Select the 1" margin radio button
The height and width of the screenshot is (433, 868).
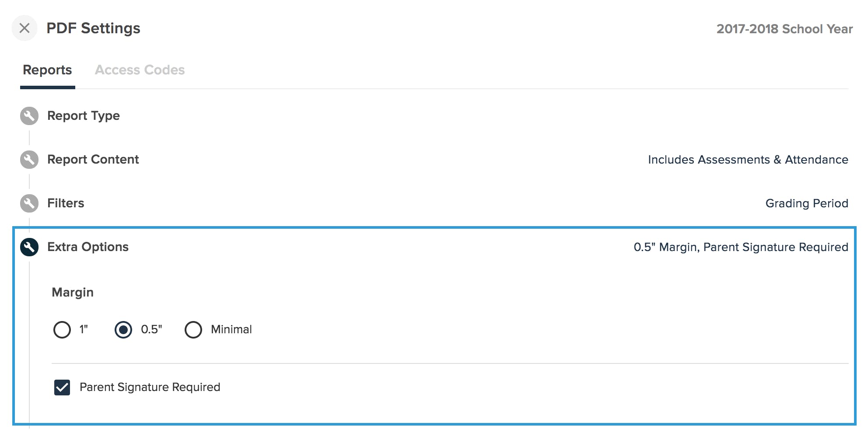coord(62,330)
